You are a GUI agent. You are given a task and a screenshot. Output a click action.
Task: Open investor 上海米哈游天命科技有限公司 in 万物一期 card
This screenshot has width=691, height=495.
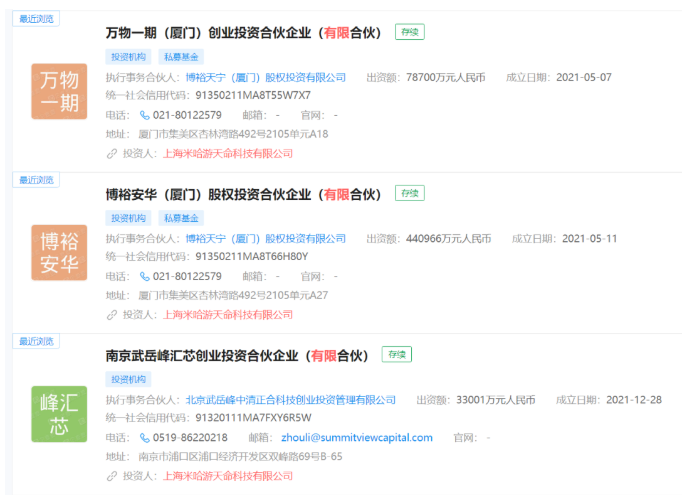[x=228, y=154]
